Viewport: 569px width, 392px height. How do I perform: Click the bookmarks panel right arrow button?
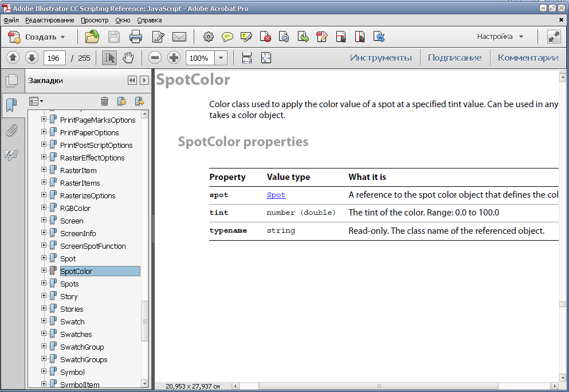pyautogui.click(x=144, y=80)
